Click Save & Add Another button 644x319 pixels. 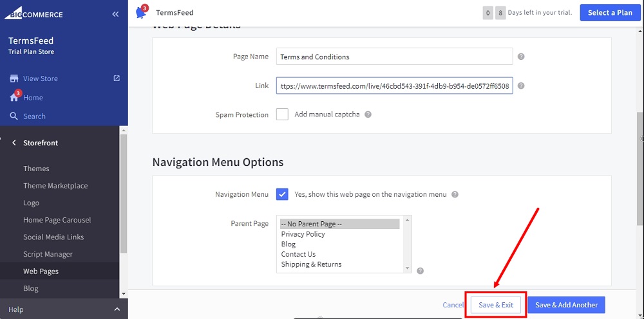pyautogui.click(x=566, y=305)
